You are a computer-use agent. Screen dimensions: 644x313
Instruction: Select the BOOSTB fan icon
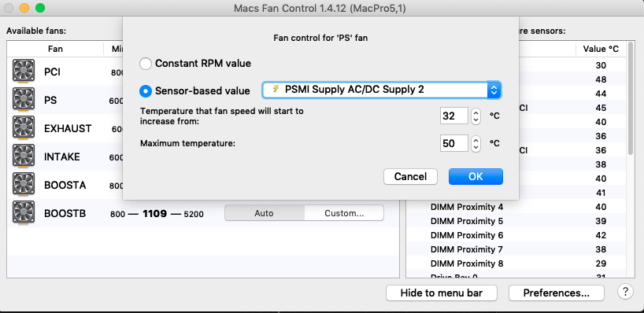tap(24, 213)
